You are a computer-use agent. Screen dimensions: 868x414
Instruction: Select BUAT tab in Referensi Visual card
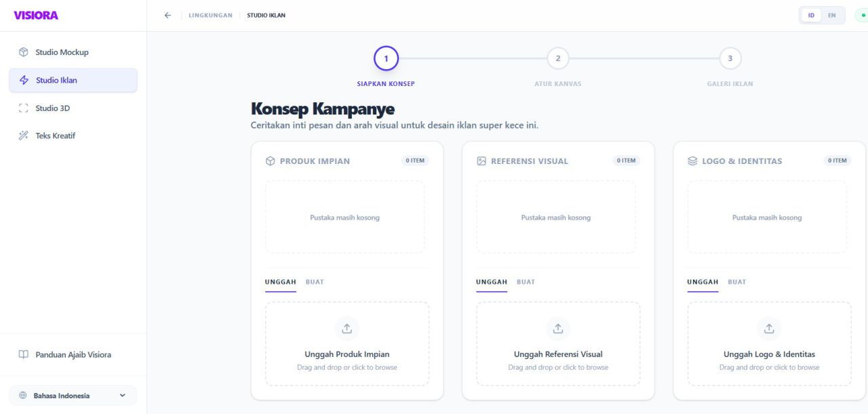[x=526, y=282]
